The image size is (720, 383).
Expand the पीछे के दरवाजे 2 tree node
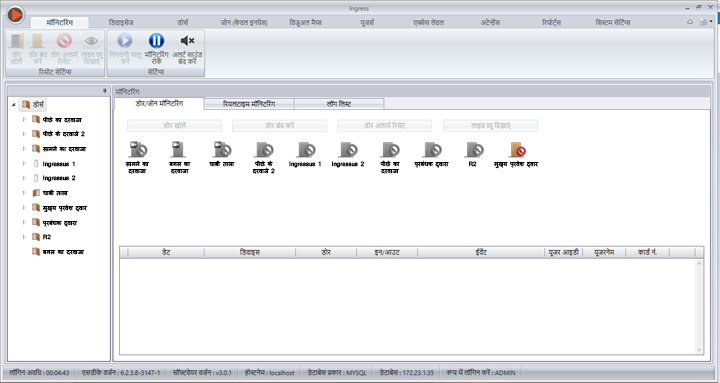pos(24,134)
